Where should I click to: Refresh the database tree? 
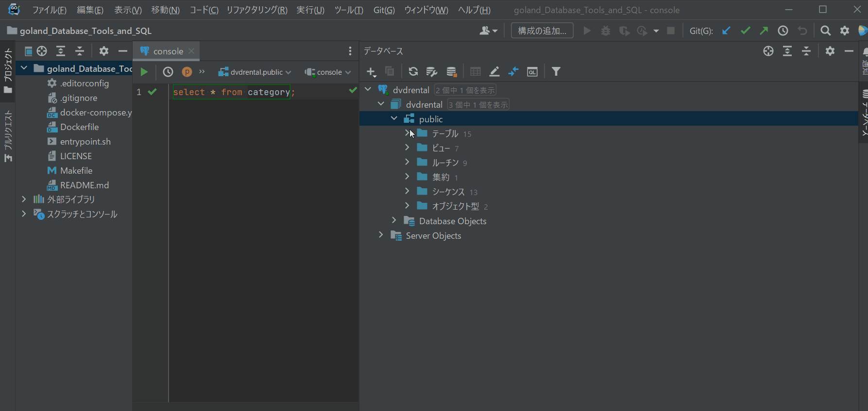(x=413, y=71)
